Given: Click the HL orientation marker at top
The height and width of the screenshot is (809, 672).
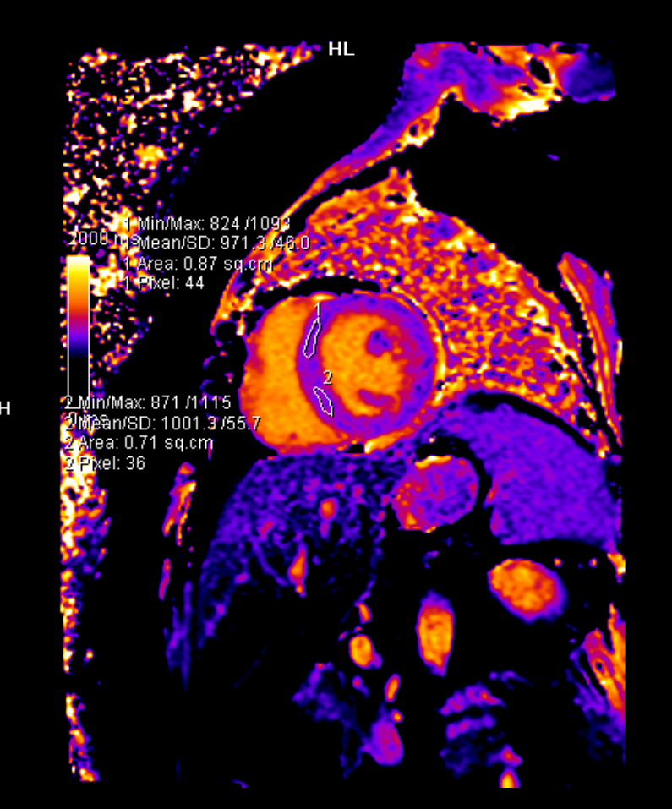Looking at the screenshot, I should click(341, 50).
